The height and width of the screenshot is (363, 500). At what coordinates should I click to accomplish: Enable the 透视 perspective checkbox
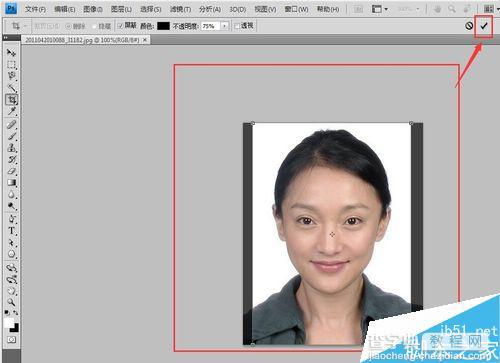(237, 26)
